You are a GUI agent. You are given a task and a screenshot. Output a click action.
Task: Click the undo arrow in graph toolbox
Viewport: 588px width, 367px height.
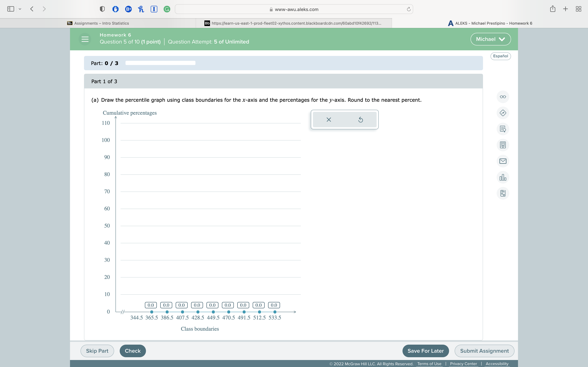click(x=360, y=120)
